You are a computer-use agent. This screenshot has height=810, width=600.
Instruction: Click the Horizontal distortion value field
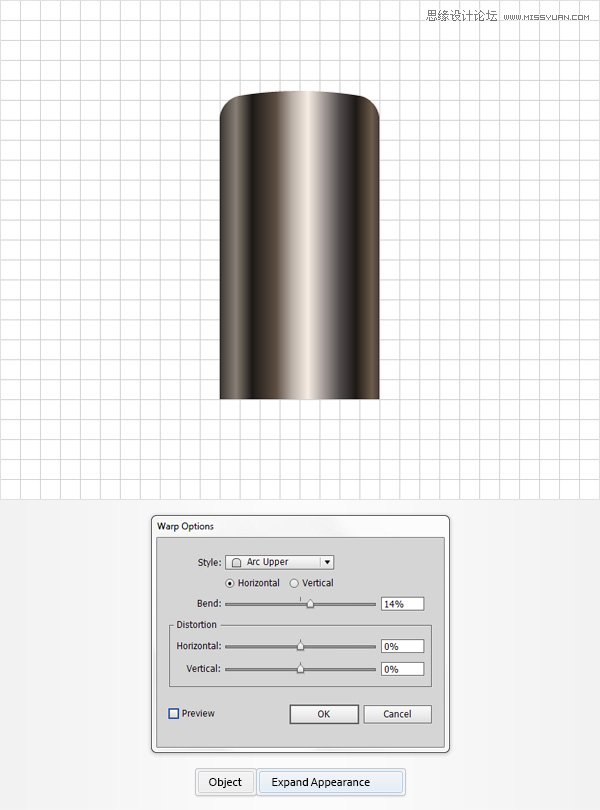tap(402, 647)
